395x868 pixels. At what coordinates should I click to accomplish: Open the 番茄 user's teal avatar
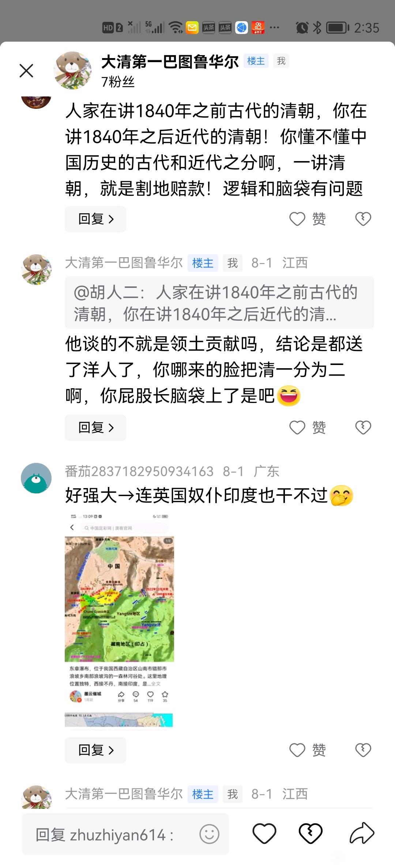click(36, 478)
